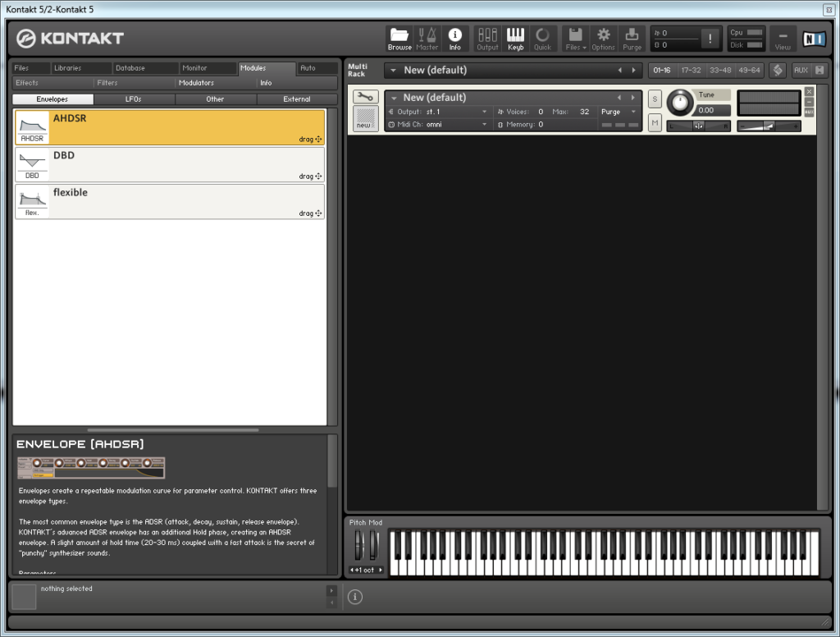The width and height of the screenshot is (840, 637).
Task: Shift keyboard octave down arrow
Action: 352,570
